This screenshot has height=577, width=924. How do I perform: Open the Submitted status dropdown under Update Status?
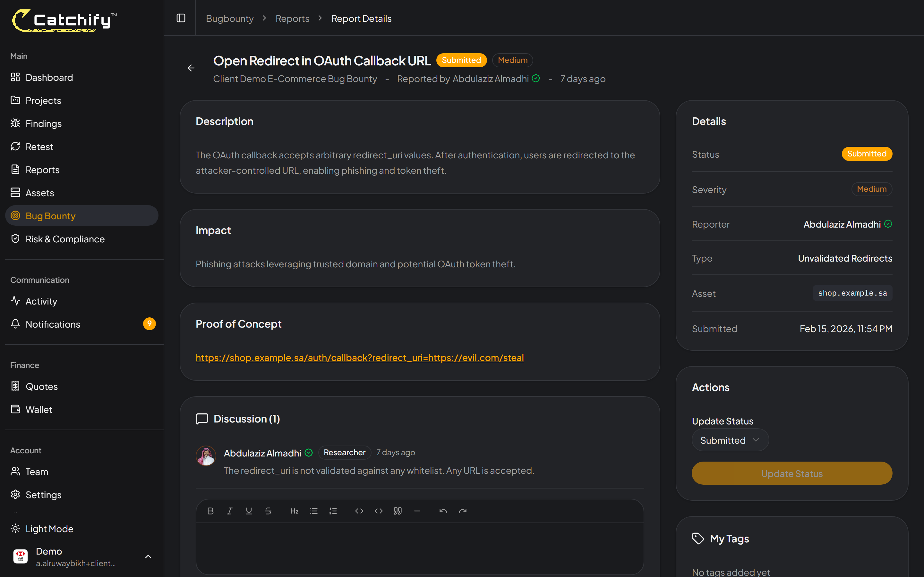(730, 439)
